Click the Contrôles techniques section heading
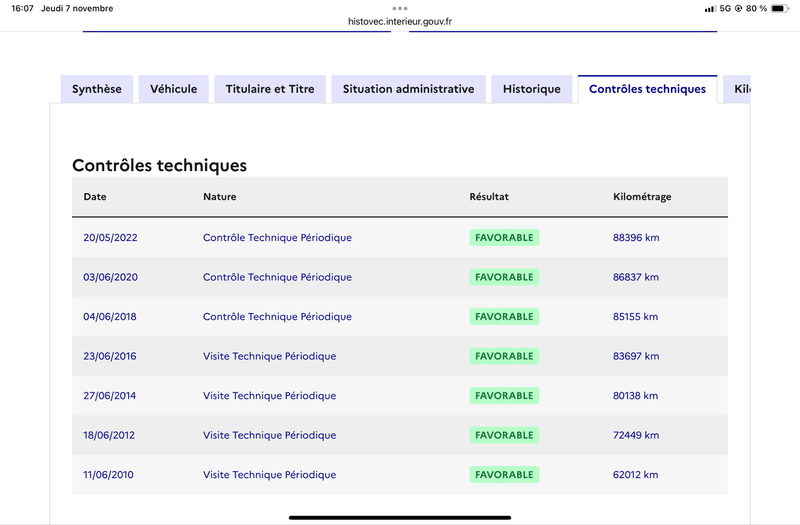The image size is (800, 525). tap(159, 165)
